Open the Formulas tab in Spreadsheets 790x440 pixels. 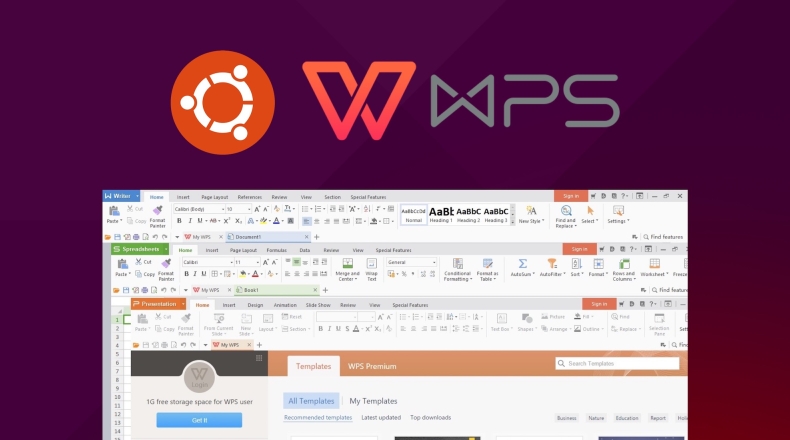click(x=276, y=250)
